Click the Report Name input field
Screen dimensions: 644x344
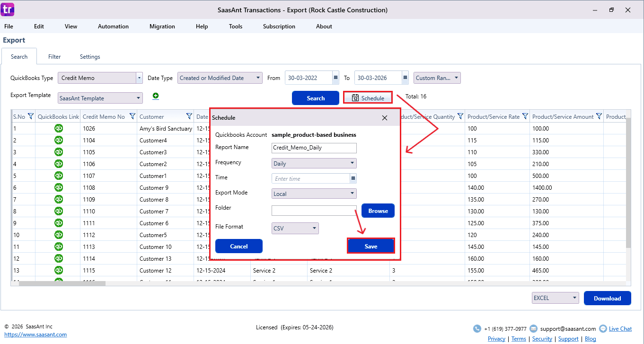coord(314,148)
